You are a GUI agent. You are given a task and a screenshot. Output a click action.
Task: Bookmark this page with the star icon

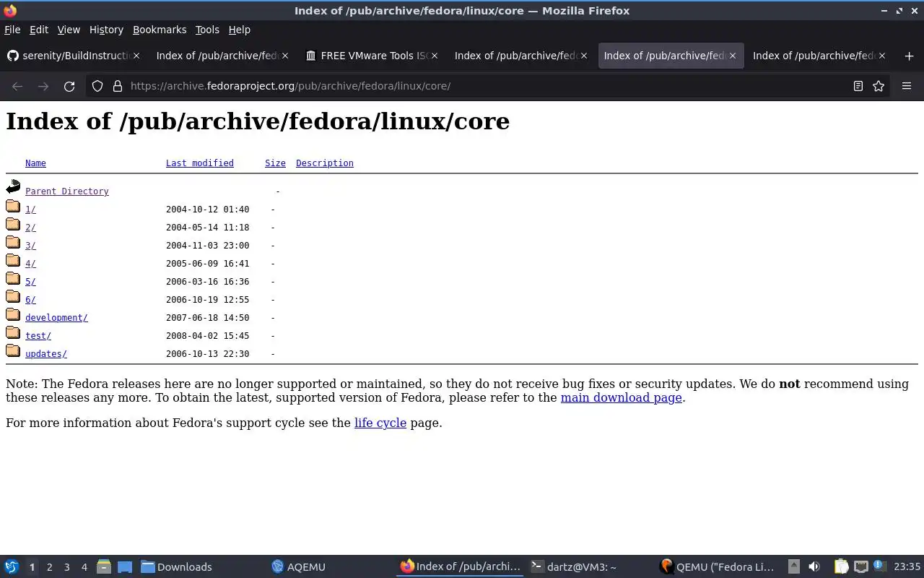879,86
